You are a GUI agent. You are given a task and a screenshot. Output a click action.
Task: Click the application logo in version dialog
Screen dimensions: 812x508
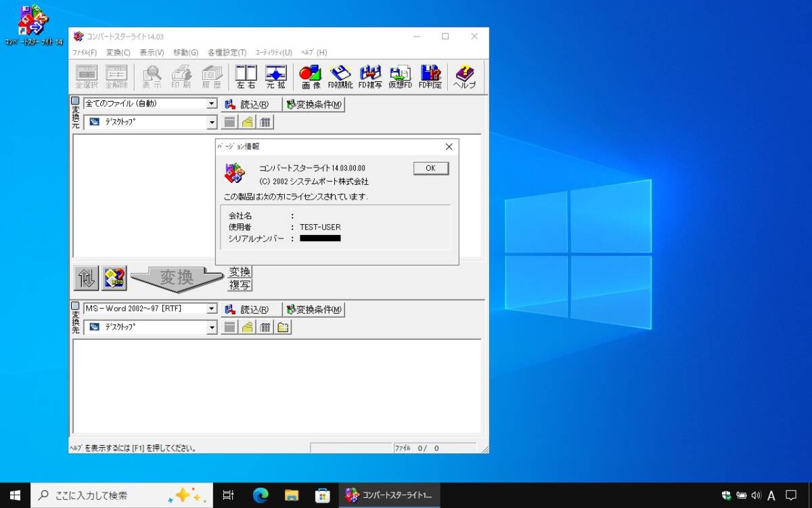point(234,173)
